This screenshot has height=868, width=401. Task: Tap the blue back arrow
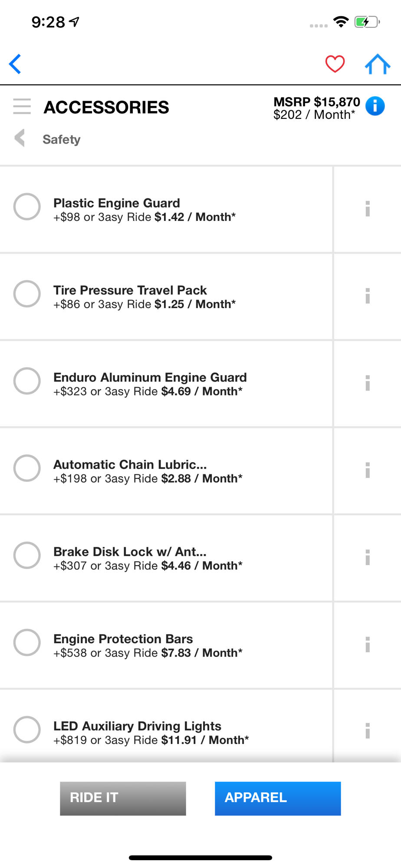[16, 64]
